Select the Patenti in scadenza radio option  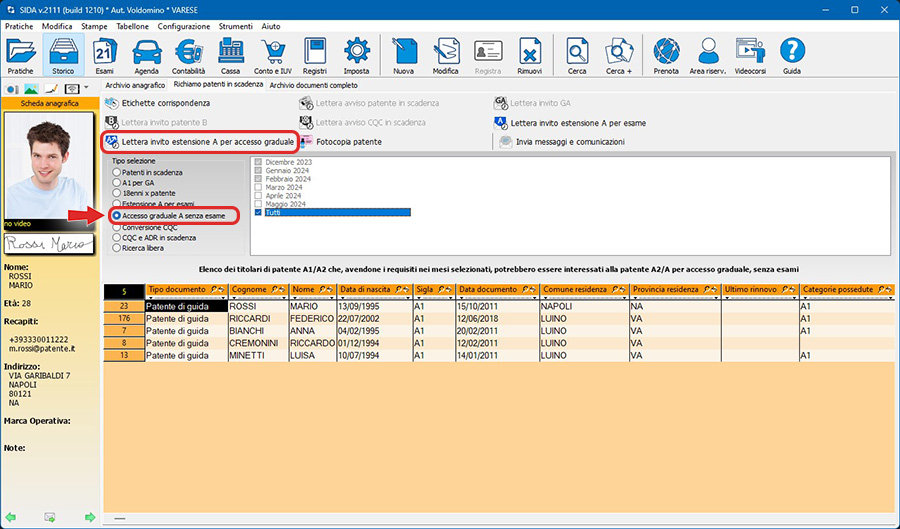(116, 172)
